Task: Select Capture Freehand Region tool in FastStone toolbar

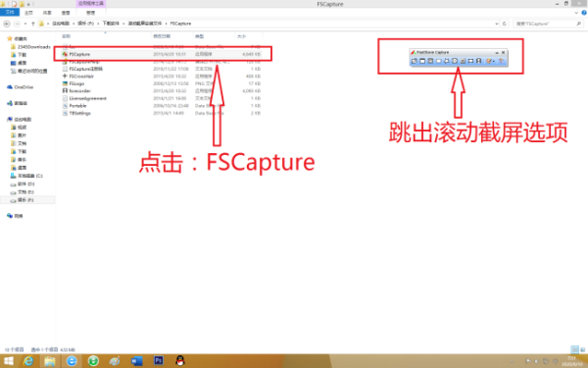Action: 447,61
